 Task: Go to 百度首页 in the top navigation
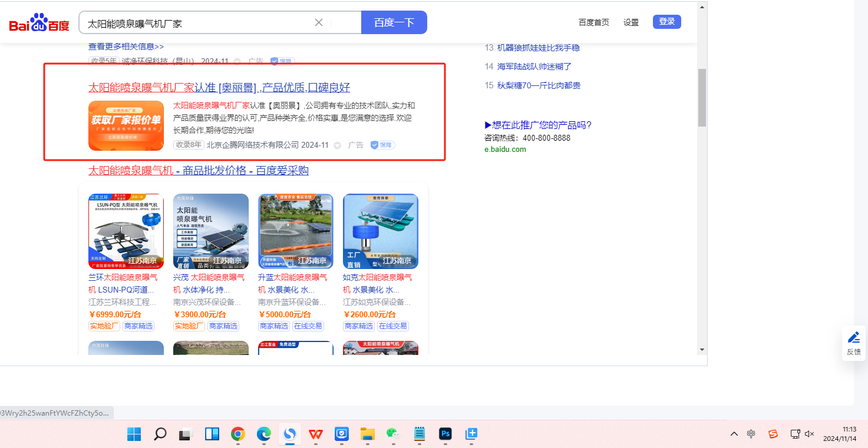coord(593,22)
